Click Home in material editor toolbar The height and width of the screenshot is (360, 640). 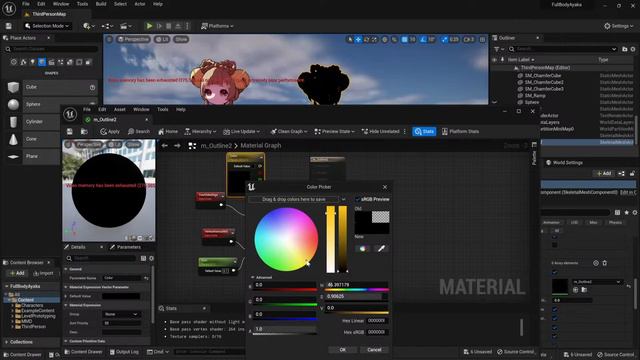point(168,131)
